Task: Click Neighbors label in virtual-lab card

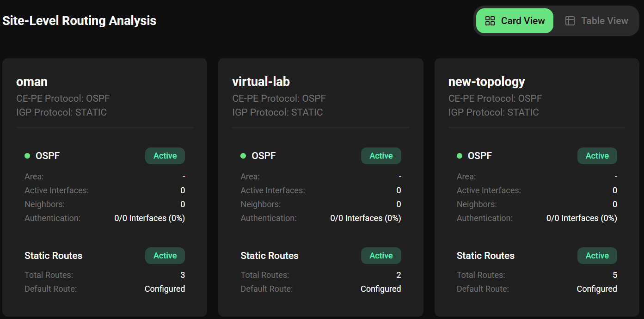Action: [261, 204]
